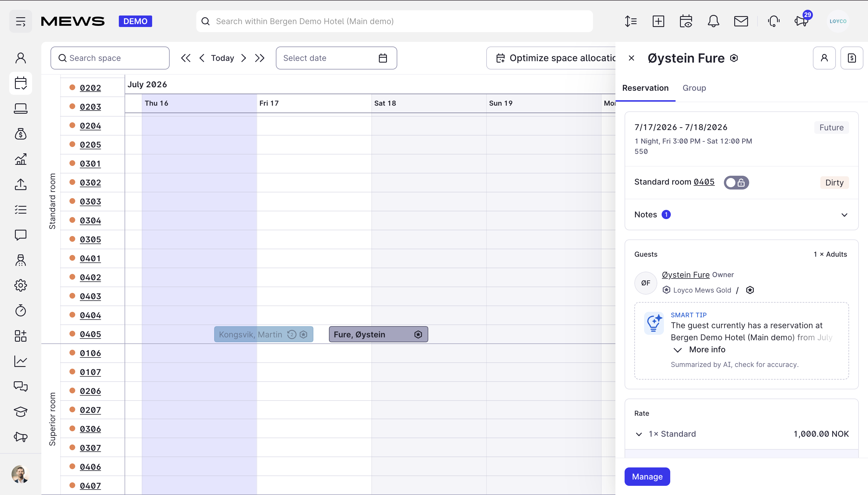Open the finance money bag sidebar icon
Screen dimensions: 868x495
point(21,134)
